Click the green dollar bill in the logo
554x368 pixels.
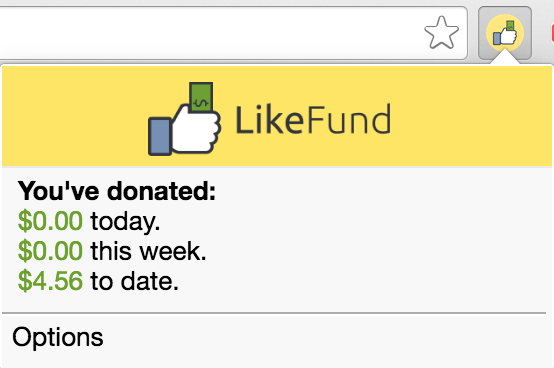coord(201,97)
